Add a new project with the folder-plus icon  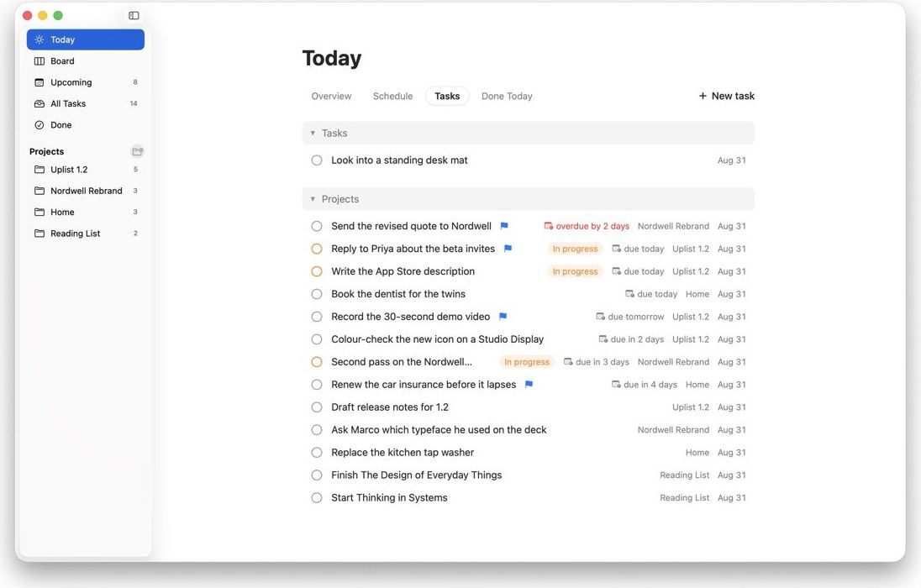coord(138,151)
